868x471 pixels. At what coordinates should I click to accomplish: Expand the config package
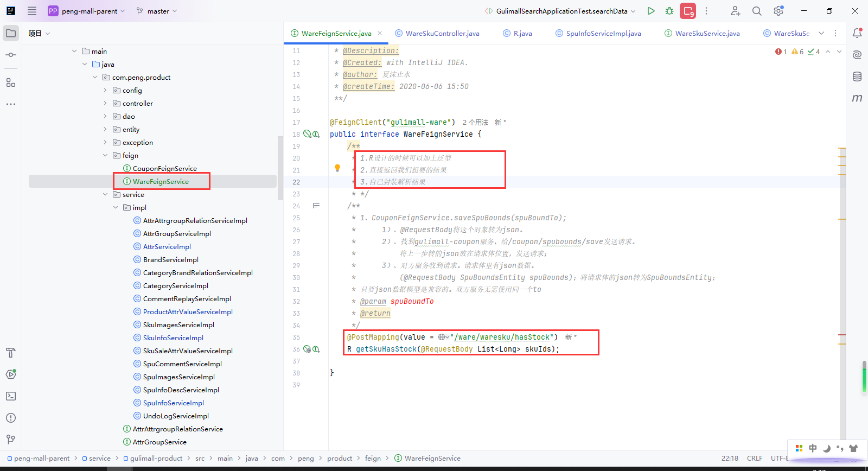point(105,90)
